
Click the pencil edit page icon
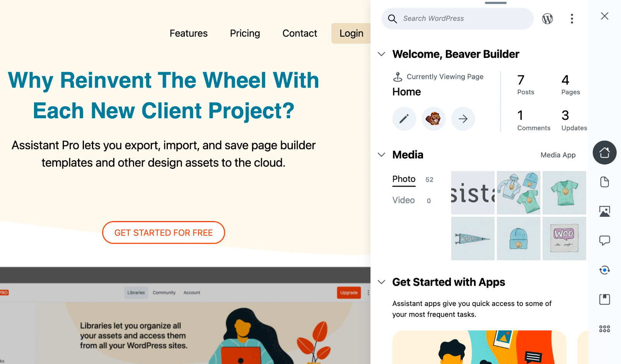click(404, 119)
